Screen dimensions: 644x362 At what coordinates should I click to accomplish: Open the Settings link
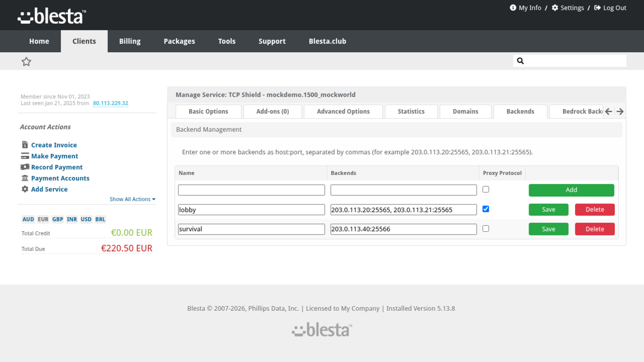pos(572,8)
